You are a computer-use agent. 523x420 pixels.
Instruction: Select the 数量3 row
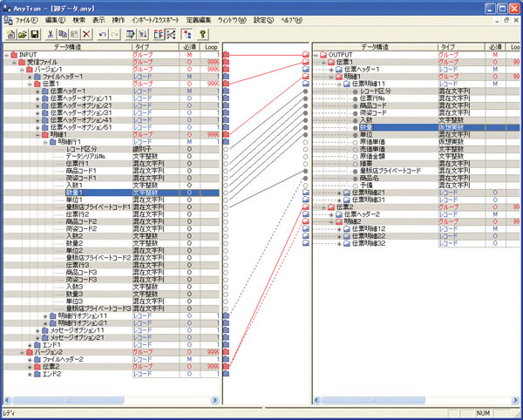click(x=111, y=295)
